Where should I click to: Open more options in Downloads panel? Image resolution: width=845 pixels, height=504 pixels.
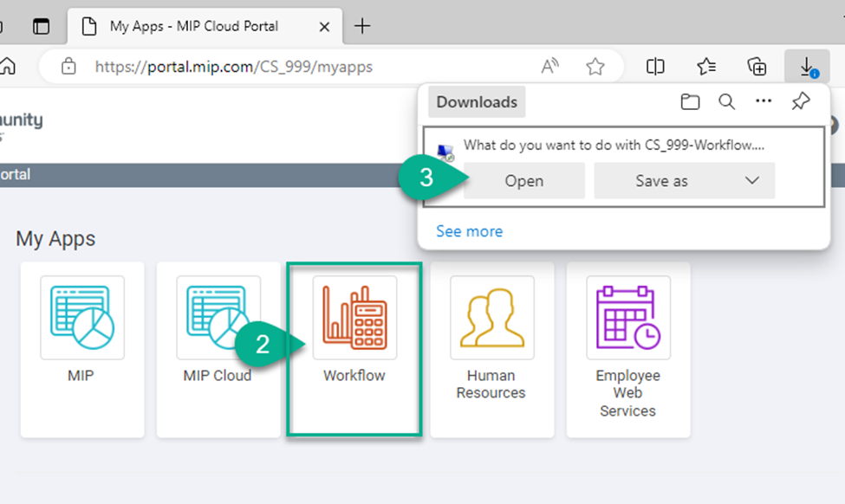tap(764, 102)
